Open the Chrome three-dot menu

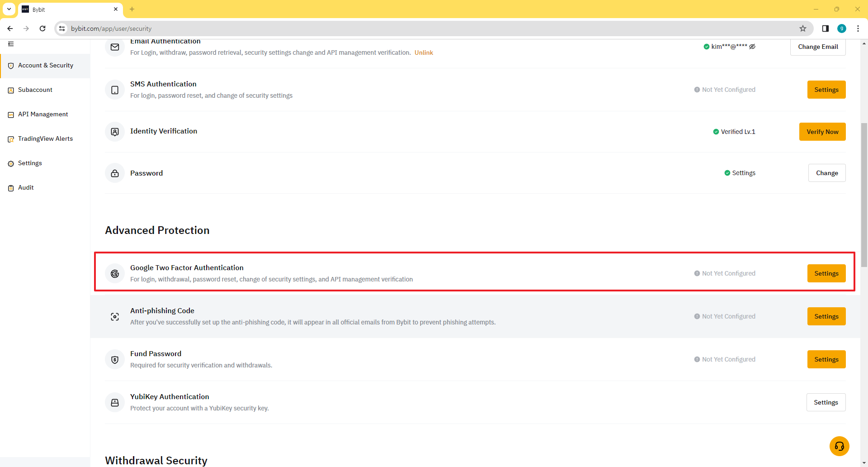click(858, 29)
